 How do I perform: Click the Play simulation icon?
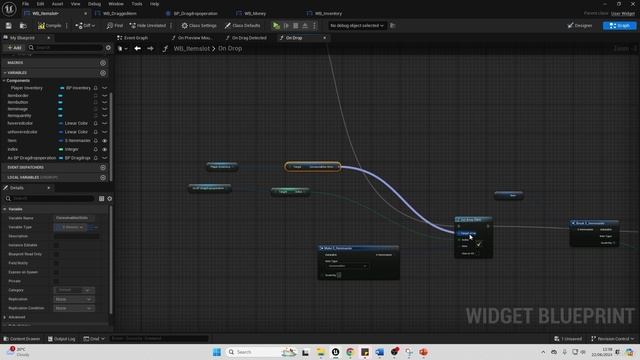pyautogui.click(x=276, y=26)
